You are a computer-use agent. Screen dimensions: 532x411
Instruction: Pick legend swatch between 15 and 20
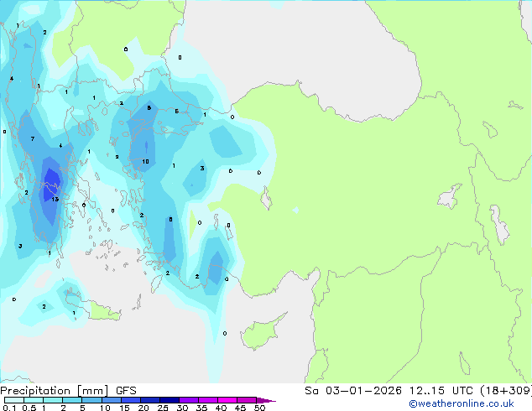[x=131, y=400]
